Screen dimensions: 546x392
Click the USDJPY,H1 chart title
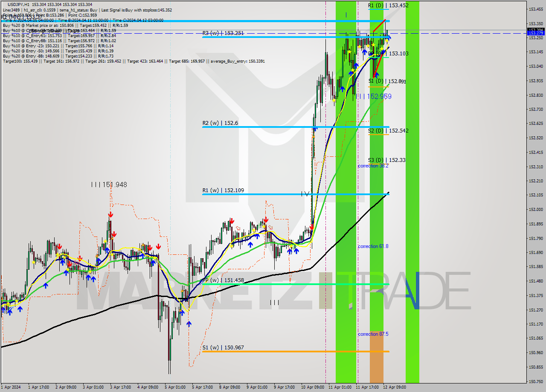coord(19,4)
